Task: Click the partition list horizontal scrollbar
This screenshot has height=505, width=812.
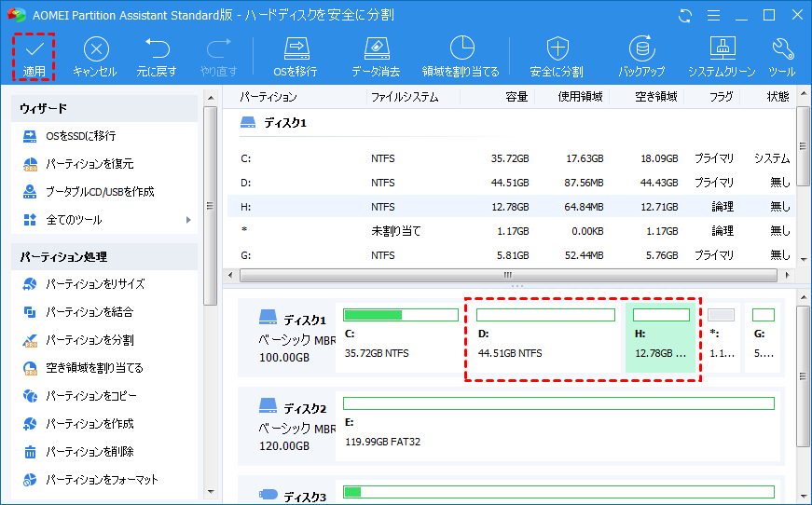Action: tap(508, 275)
